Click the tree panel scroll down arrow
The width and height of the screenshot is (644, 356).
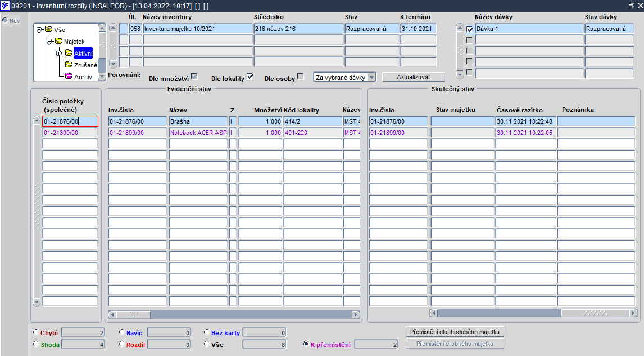coord(102,76)
